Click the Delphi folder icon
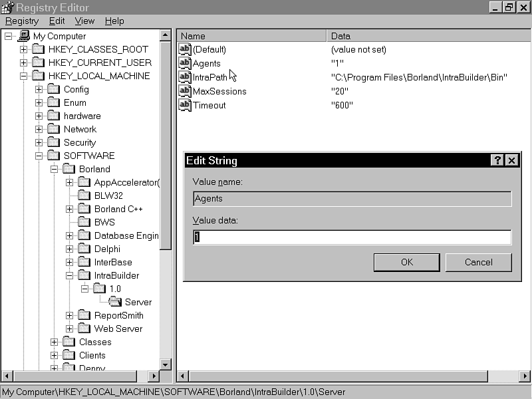Screen dimensions: 532x399 pos(84,249)
